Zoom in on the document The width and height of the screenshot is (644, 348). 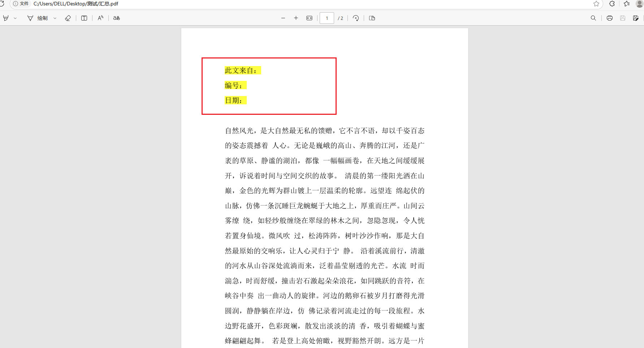(x=296, y=18)
